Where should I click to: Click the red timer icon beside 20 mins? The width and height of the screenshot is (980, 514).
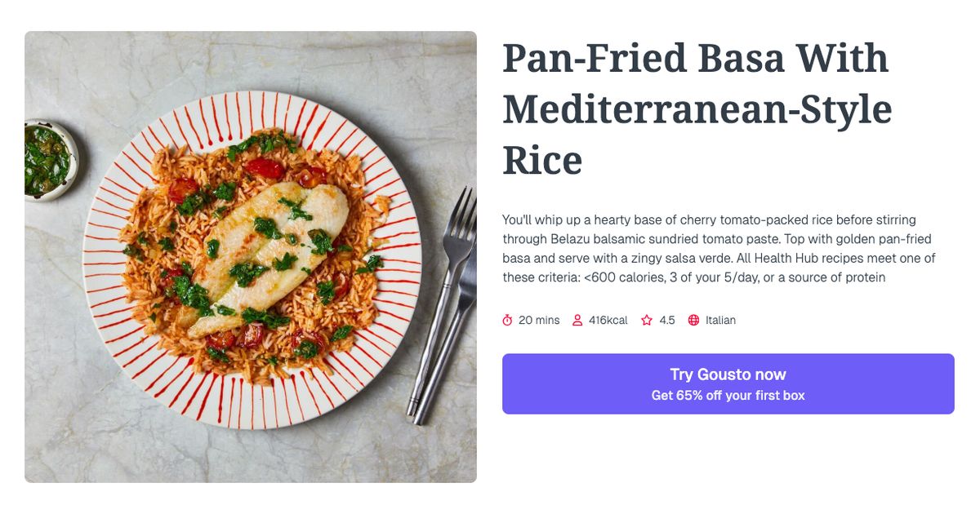(507, 320)
